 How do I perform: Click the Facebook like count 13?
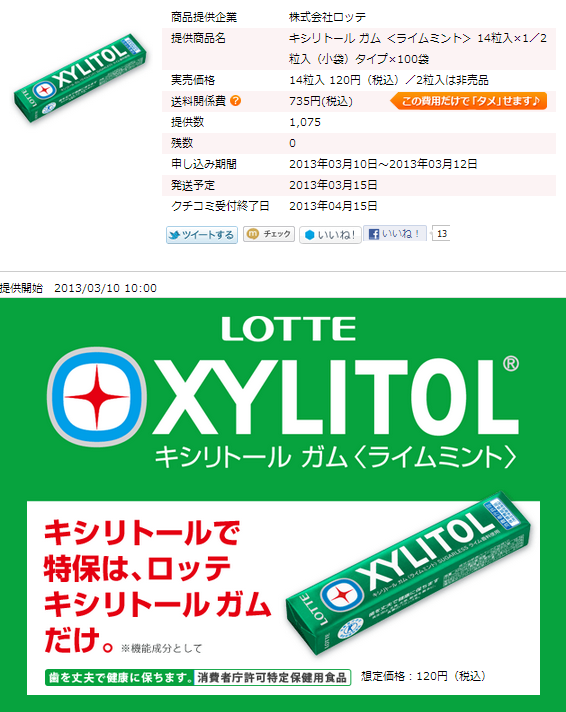(441, 233)
